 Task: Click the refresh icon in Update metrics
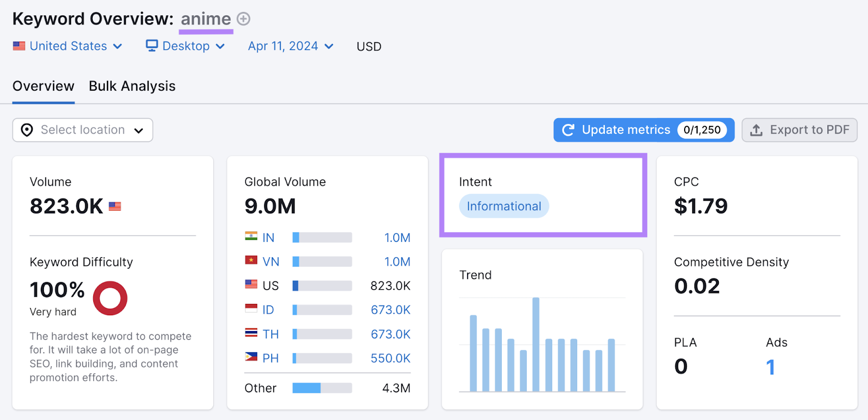click(x=568, y=130)
